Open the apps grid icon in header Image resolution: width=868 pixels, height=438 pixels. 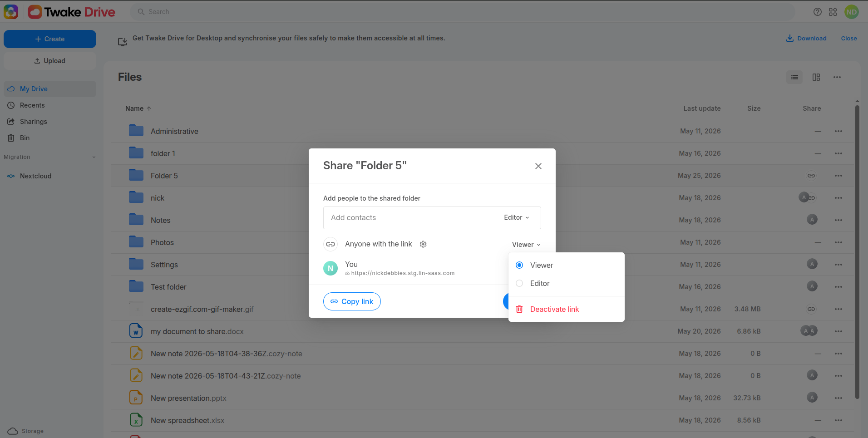pos(833,12)
